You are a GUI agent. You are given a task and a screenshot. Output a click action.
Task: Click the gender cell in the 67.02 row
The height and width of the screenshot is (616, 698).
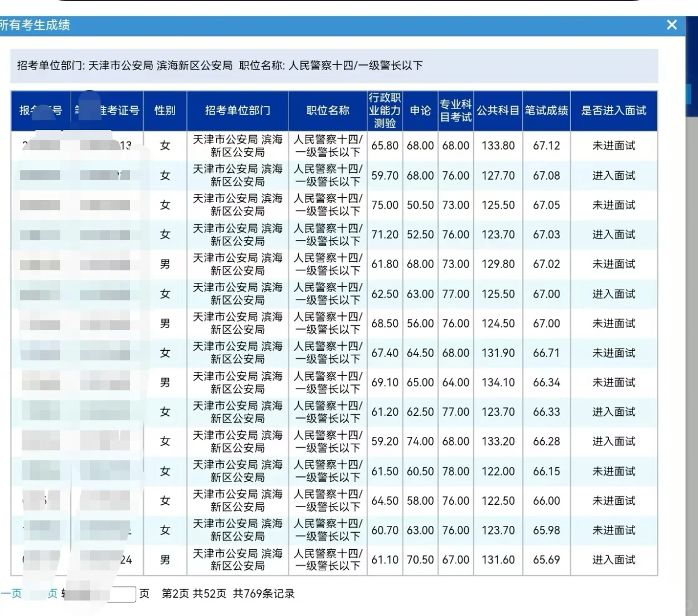point(165,265)
